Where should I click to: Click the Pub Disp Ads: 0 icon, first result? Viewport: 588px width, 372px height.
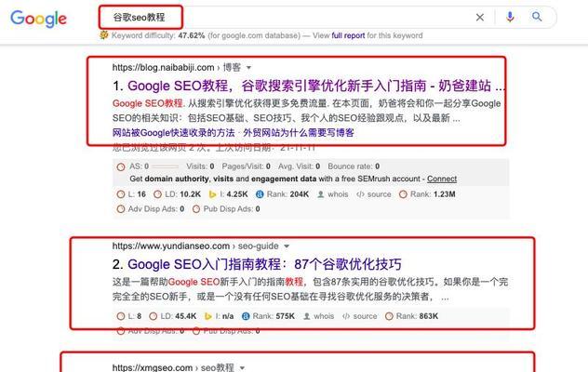coord(196,209)
